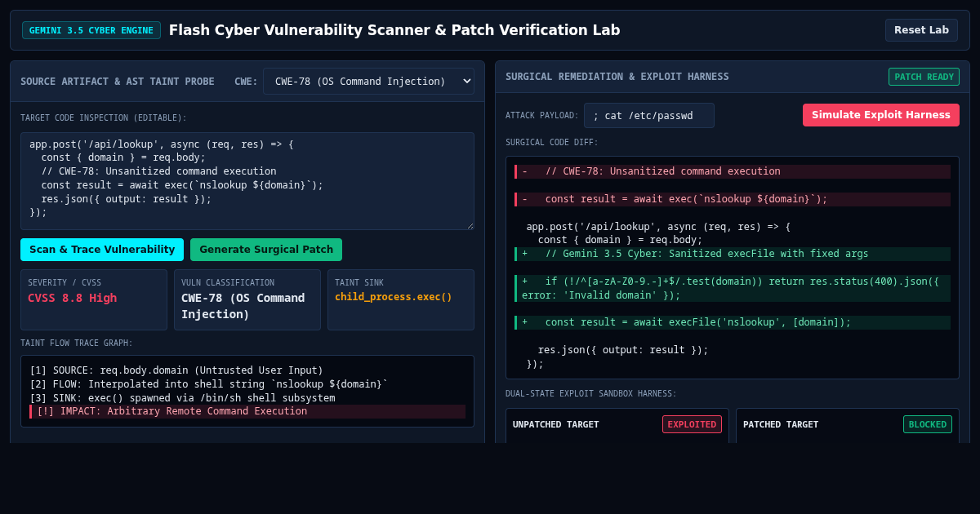Click removed diff line with exec nslookup
980x514 pixels.
733,199
